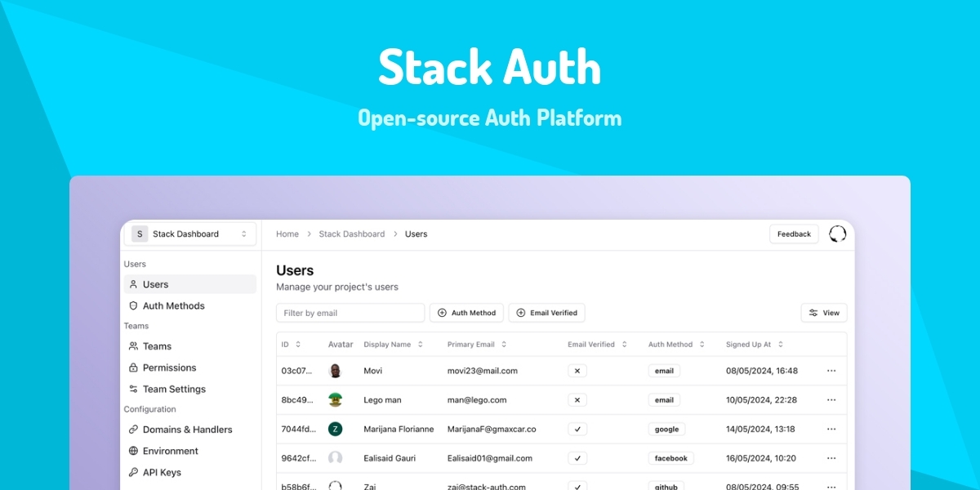Click the unverified X badge for Lego man
The image size is (980, 490).
coord(577,400)
